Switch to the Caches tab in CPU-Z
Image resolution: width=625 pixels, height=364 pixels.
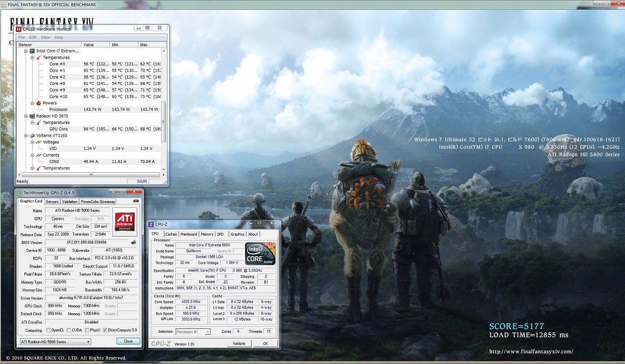(171, 234)
